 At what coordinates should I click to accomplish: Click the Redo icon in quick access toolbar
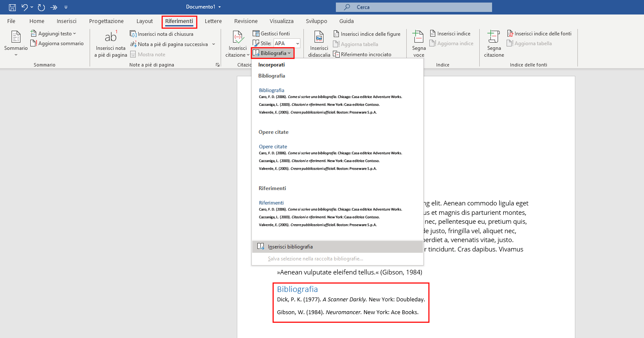pyautogui.click(x=41, y=7)
